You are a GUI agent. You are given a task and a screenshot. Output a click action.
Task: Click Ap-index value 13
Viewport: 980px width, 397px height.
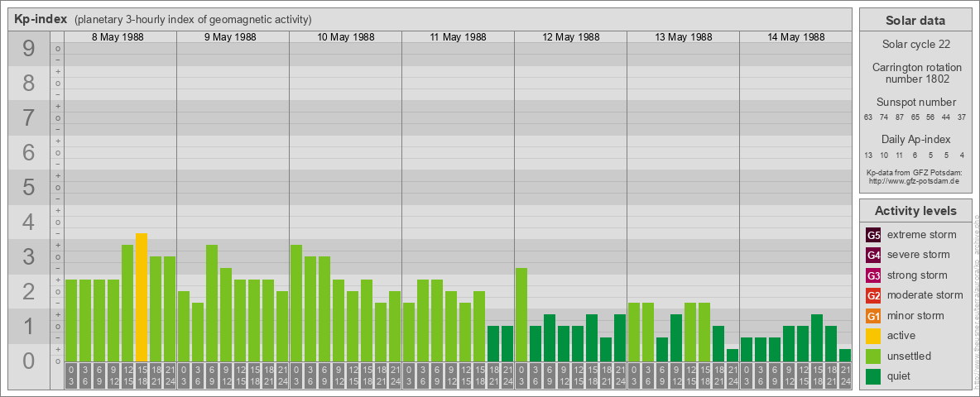coord(868,155)
